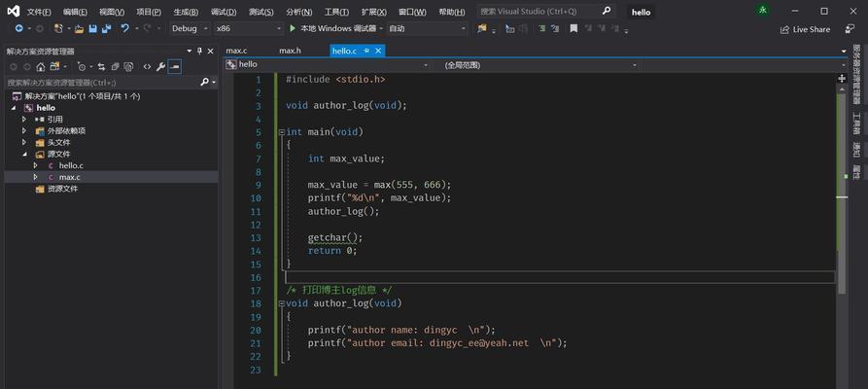
Task: Switch to the max.c editor tab
Action: click(236, 51)
